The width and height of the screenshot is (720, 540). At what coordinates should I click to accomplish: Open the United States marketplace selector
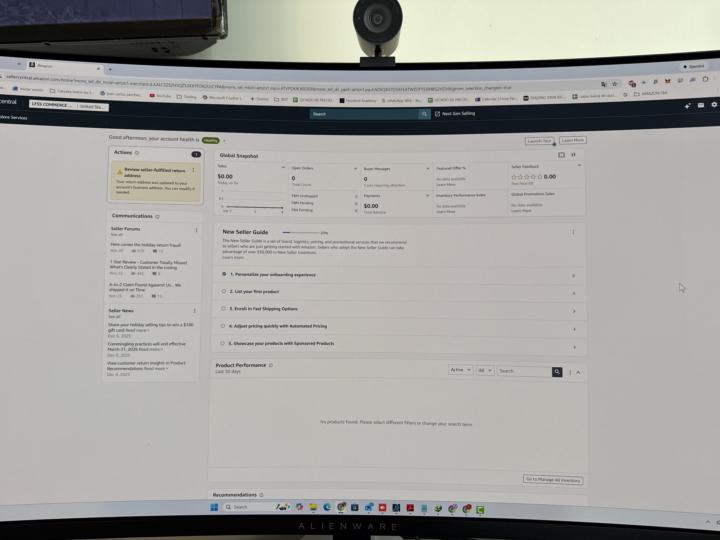coord(93,107)
